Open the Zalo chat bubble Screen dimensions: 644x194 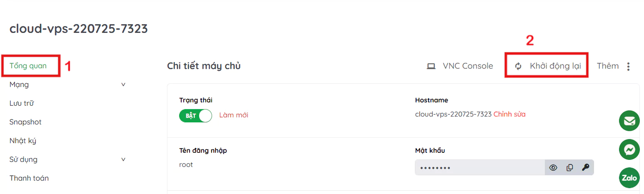pos(629,178)
